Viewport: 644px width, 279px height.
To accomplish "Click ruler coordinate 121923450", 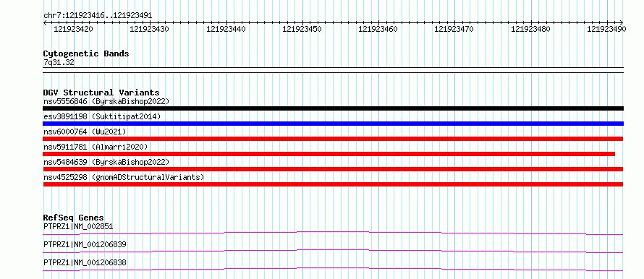I will click(302, 29).
